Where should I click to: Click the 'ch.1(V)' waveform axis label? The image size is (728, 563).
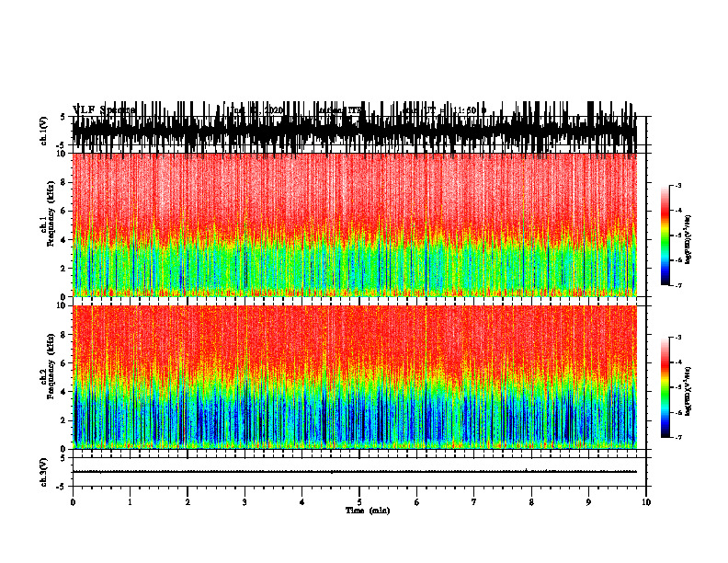pos(44,131)
